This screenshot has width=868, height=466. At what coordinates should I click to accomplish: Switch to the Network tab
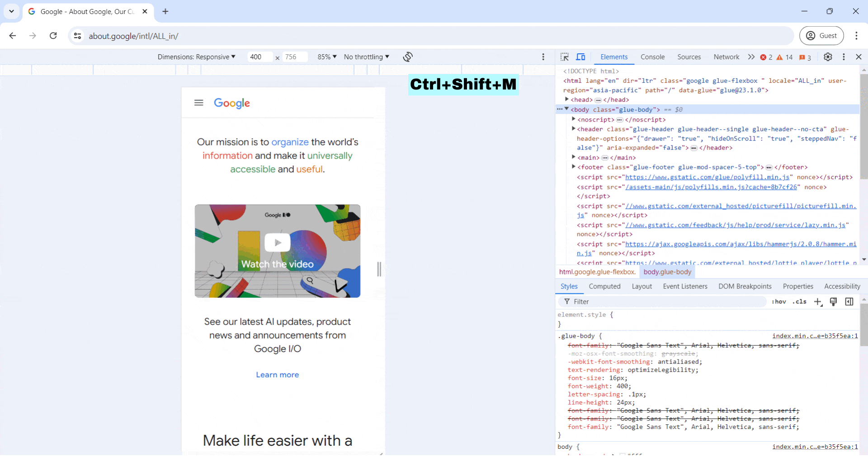tap(726, 57)
